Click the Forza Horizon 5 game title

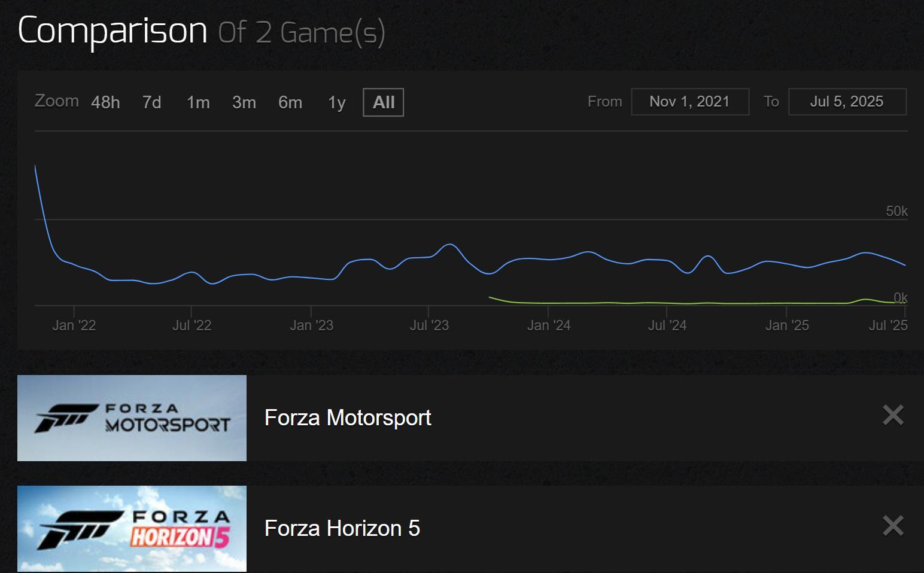tap(342, 528)
